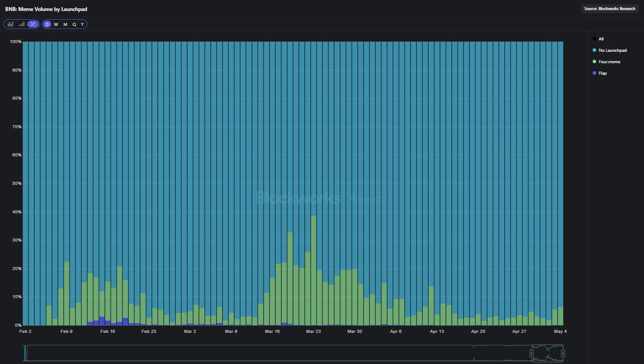Viewport: 644px width, 364px height.
Task: Click the left range slider handle
Action: pos(531,353)
